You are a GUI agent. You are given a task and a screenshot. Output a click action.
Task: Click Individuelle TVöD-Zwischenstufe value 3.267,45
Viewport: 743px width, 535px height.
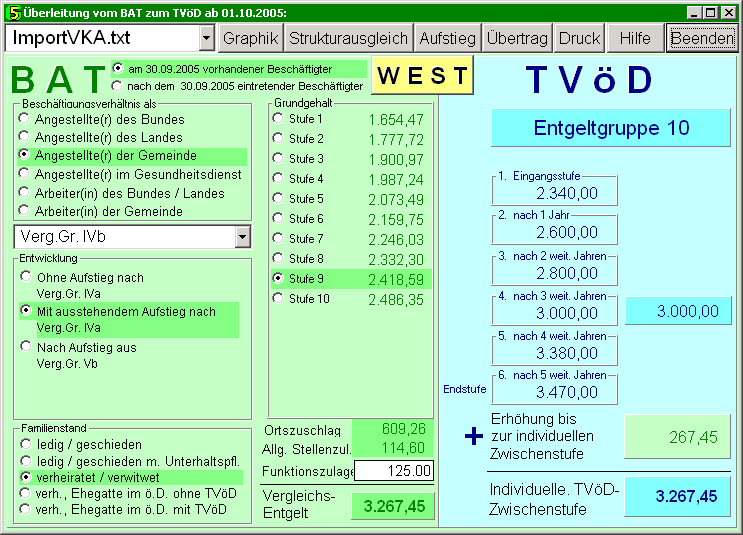678,497
